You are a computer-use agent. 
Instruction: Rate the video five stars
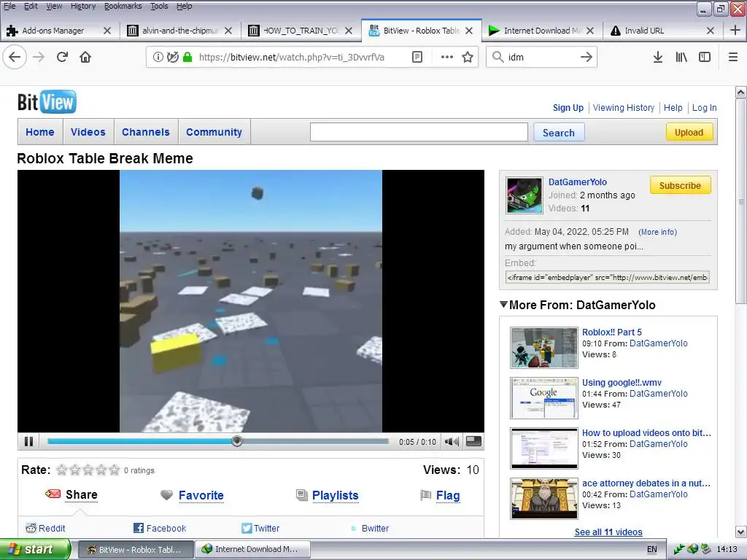(x=115, y=470)
